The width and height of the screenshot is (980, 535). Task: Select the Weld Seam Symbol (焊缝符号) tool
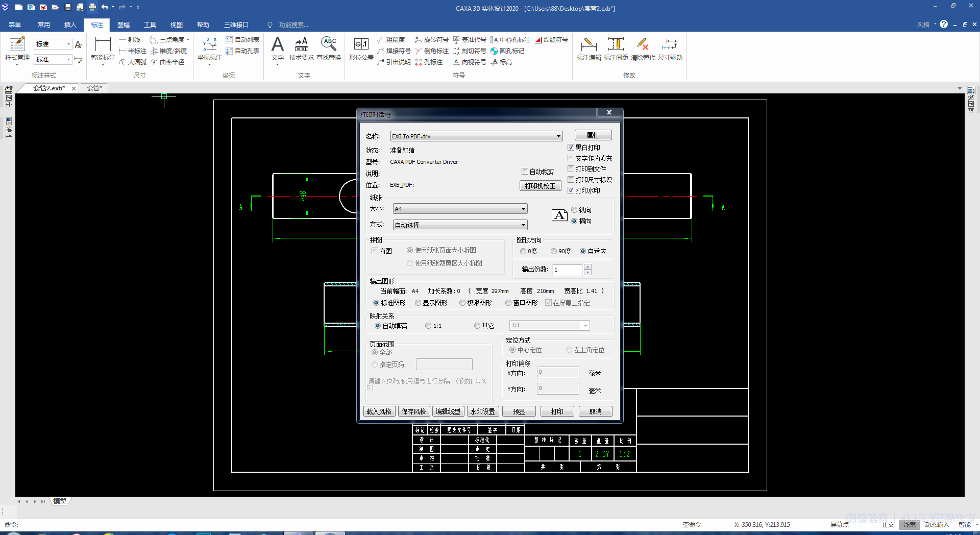[552, 39]
